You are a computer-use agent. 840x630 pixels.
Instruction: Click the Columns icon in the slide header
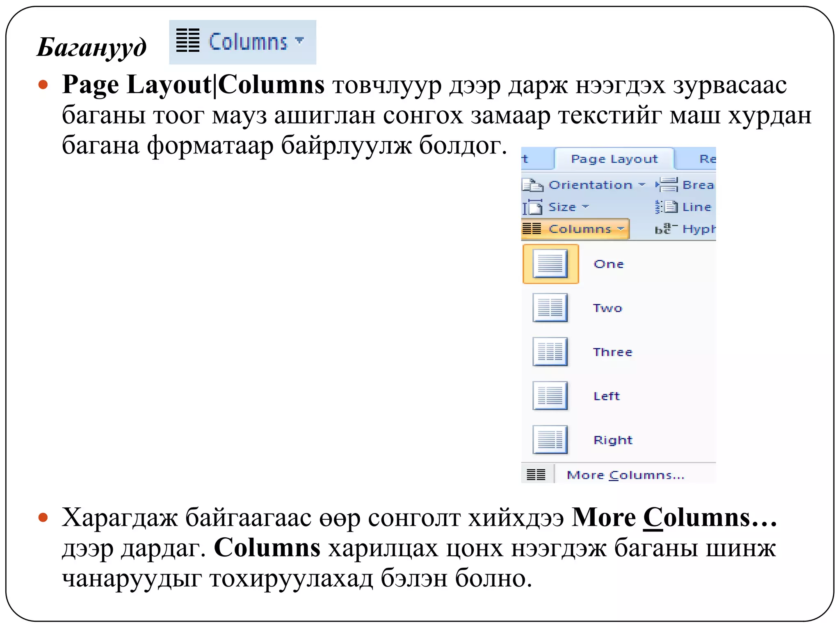point(188,41)
